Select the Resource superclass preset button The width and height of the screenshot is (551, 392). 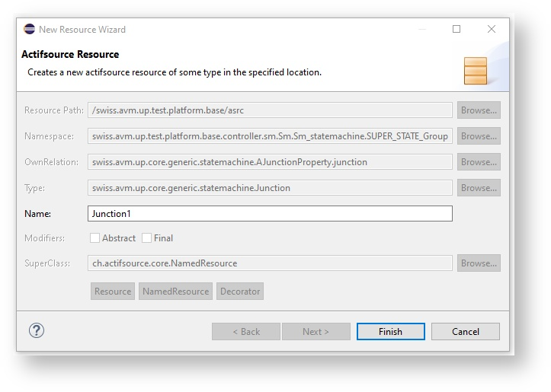[113, 292]
